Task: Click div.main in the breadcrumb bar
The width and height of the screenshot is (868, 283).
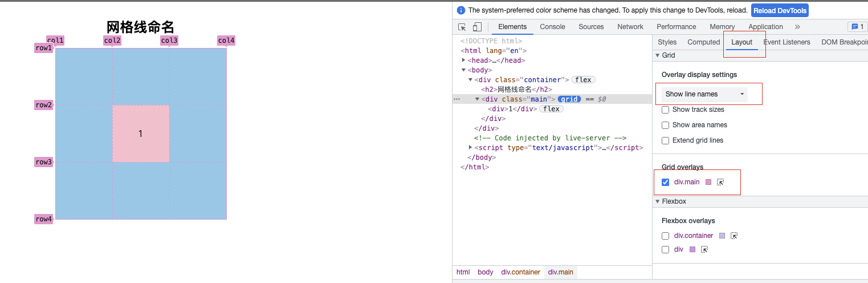Action: 561,272
